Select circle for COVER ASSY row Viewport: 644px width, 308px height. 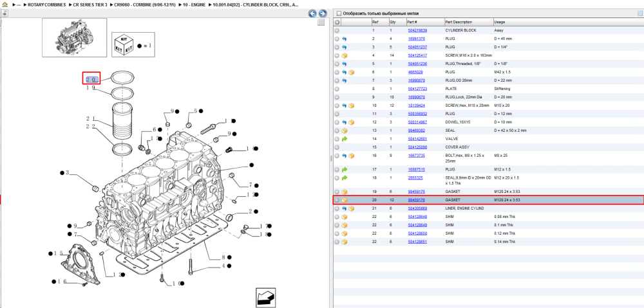click(x=337, y=147)
